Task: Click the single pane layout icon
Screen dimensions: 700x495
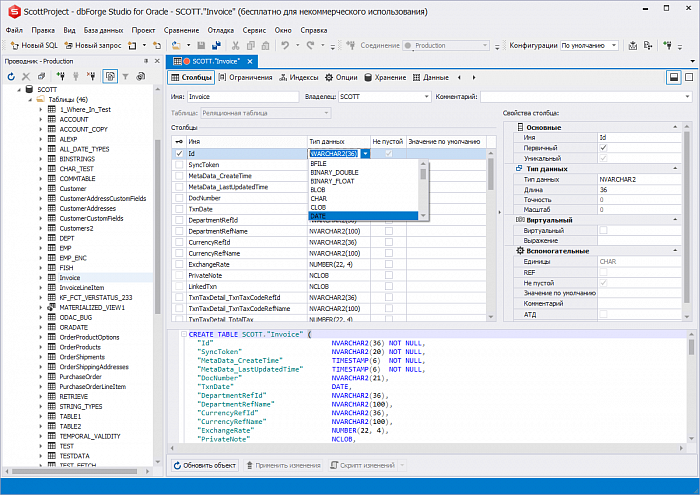Action: click(x=689, y=77)
